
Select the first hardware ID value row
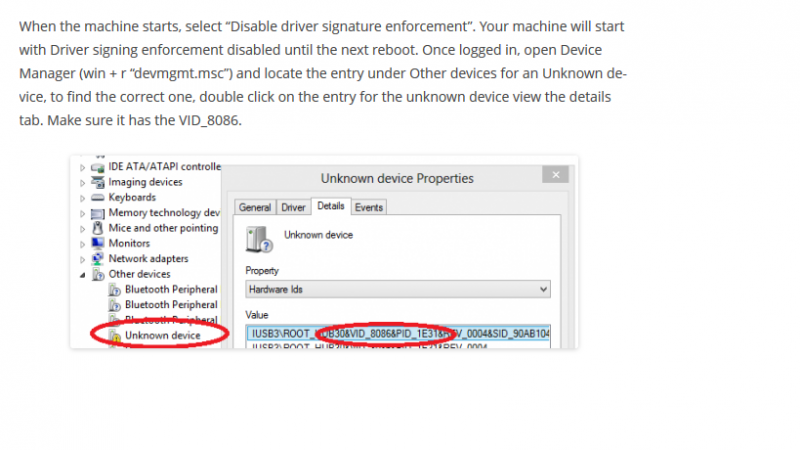(x=398, y=333)
